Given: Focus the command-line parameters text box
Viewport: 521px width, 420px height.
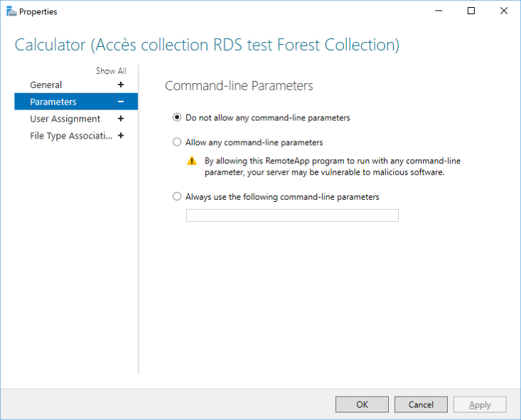Looking at the screenshot, I should [292, 215].
